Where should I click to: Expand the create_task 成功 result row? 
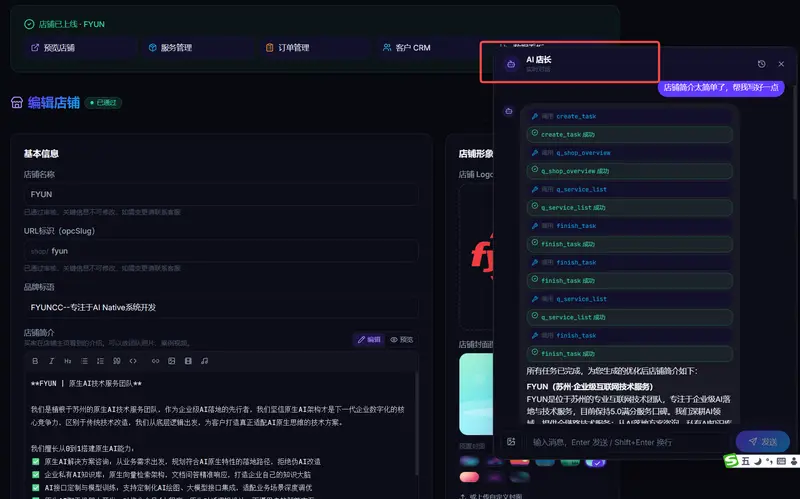coord(630,134)
